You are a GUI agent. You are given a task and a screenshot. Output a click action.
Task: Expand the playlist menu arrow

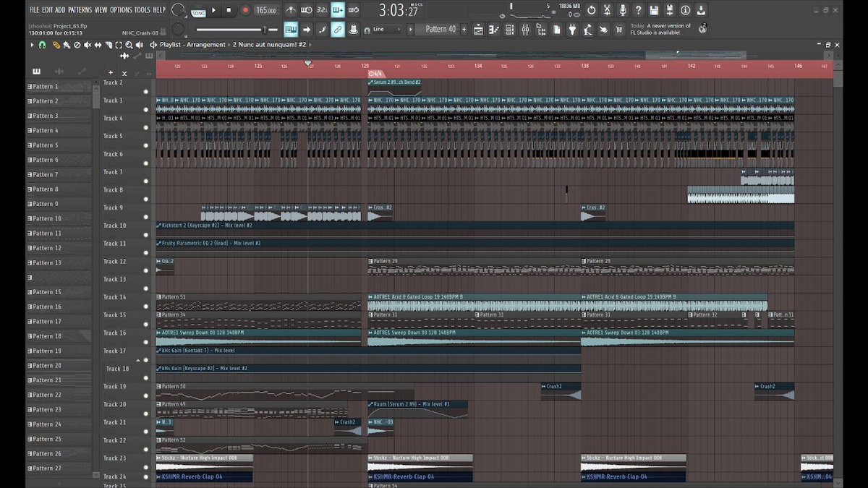pyautogui.click(x=32, y=45)
